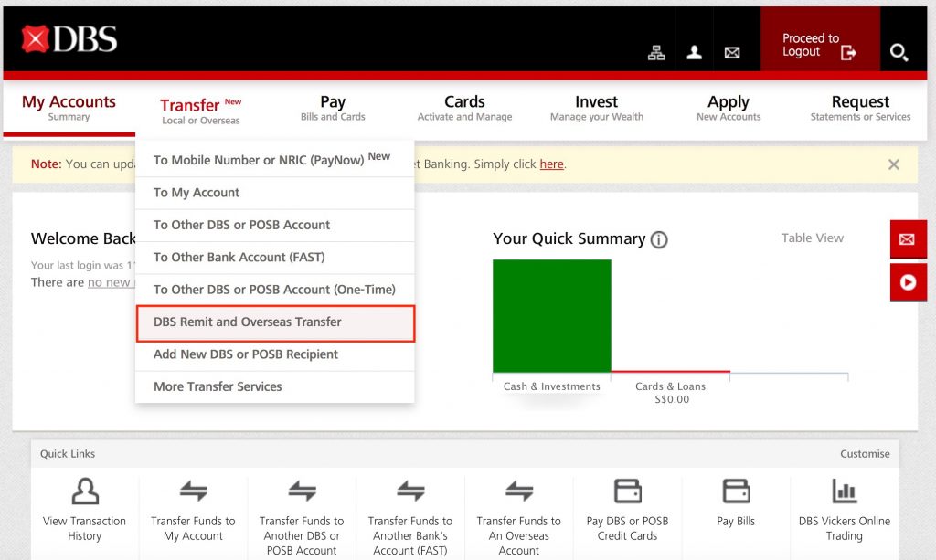Click the red side play video button
The width and height of the screenshot is (936, 560).
[908, 282]
